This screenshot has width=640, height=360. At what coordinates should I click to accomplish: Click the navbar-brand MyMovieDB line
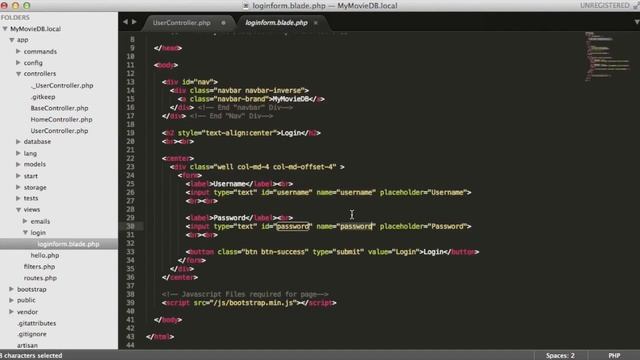pyautogui.click(x=251, y=99)
